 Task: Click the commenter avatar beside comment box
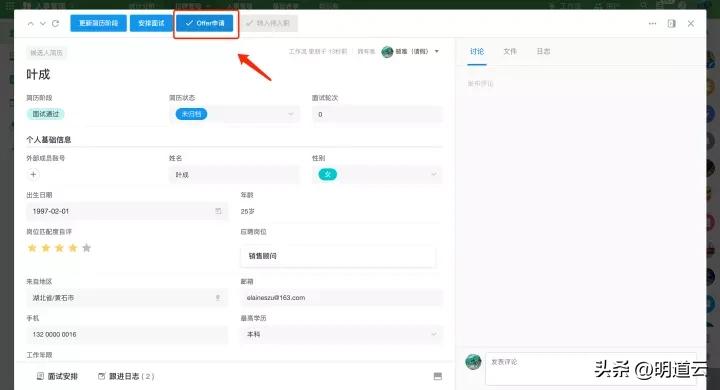473,362
